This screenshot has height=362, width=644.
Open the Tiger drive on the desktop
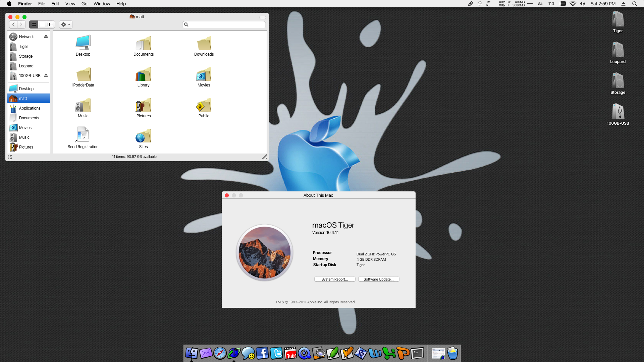[x=618, y=22]
